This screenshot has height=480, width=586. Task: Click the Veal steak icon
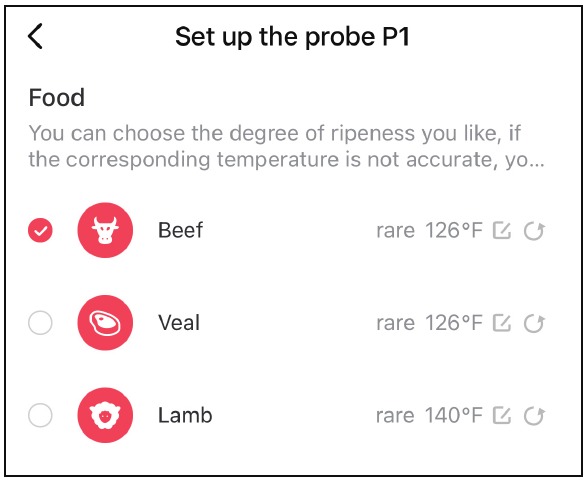[x=105, y=323]
